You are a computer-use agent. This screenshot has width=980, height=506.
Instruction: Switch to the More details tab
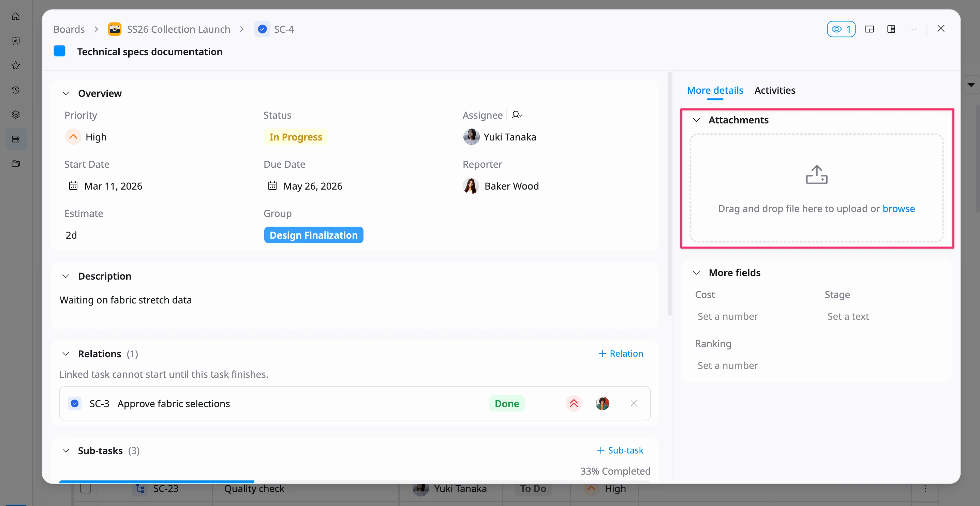[715, 91]
